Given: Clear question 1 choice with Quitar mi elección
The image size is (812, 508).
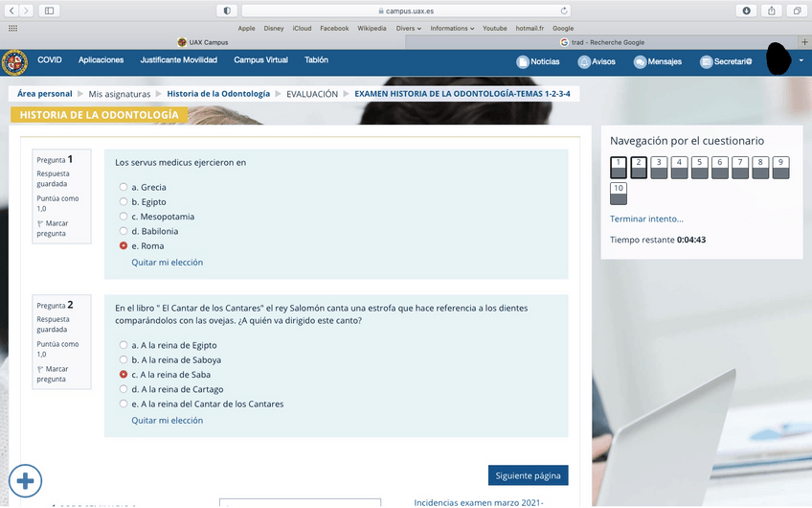Looking at the screenshot, I should pos(167,263).
